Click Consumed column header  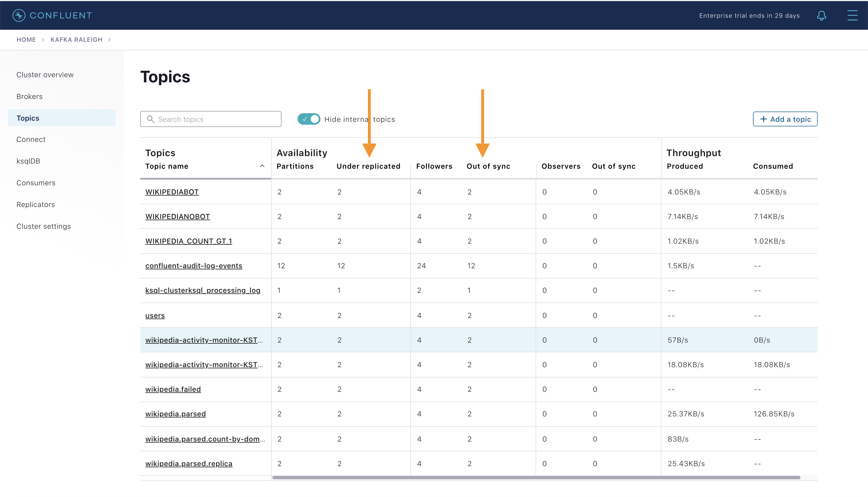[773, 166]
